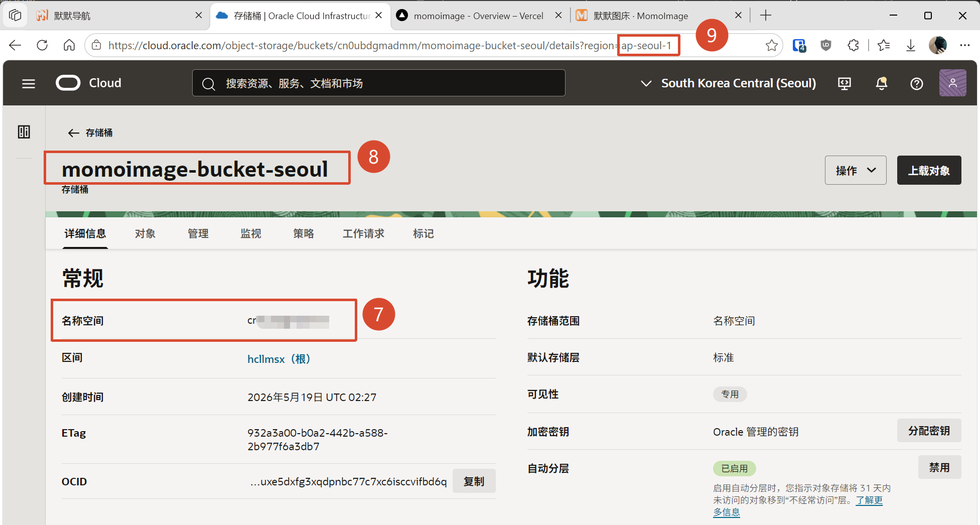Viewport: 980px width, 525px height.
Task: Open the browser Extensions puzzle icon
Action: (853, 46)
